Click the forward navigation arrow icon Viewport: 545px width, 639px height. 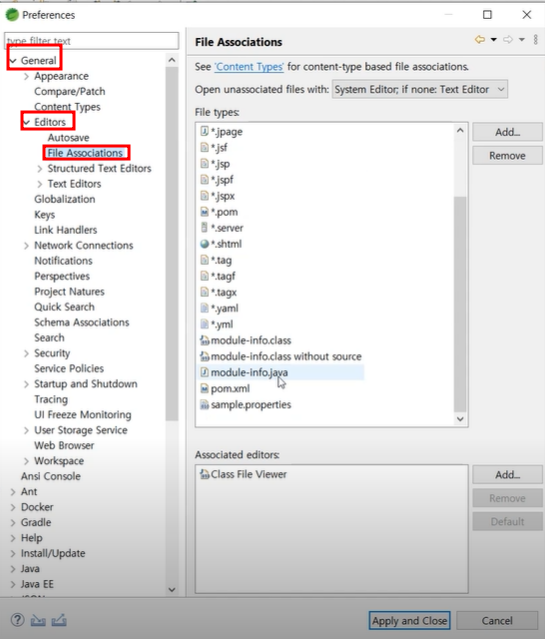click(x=508, y=40)
